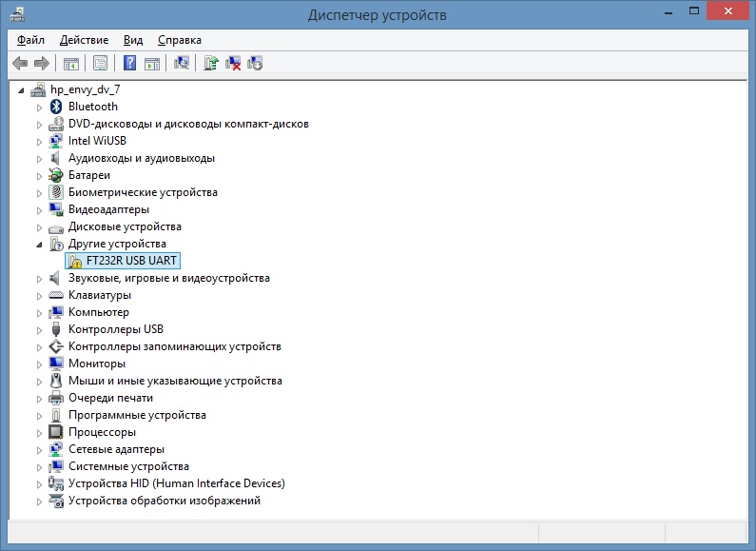Screen dimensions: 756x551
Task: Minimize the Диспетчер устройств window
Action: tap(669, 12)
